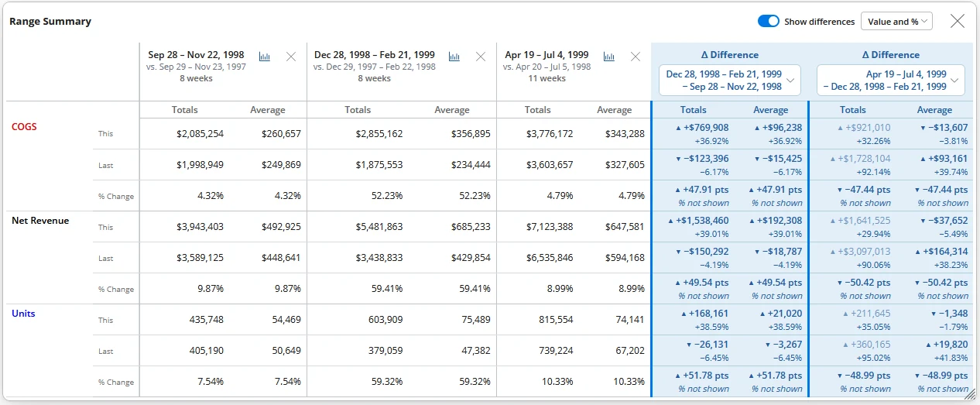The width and height of the screenshot is (980, 405).
Task: Click the +$769,908 COGS difference
Action: (706, 128)
